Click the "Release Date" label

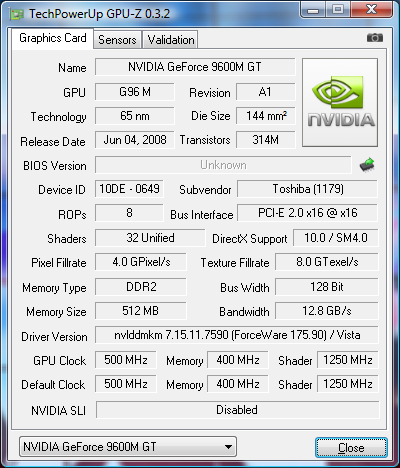(x=53, y=142)
